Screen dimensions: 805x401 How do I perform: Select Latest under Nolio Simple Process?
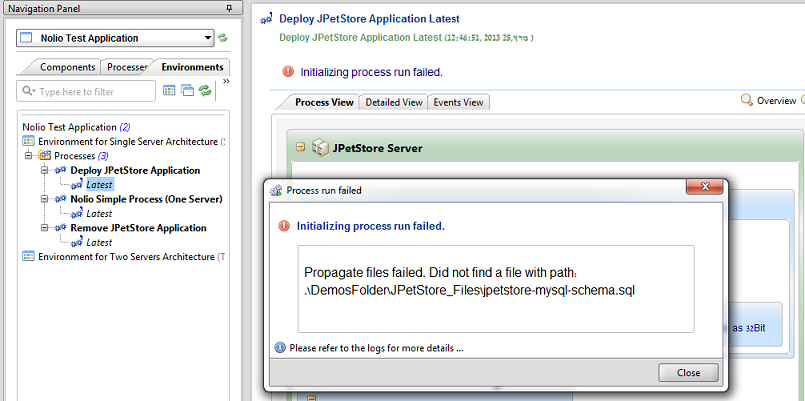pos(99,214)
